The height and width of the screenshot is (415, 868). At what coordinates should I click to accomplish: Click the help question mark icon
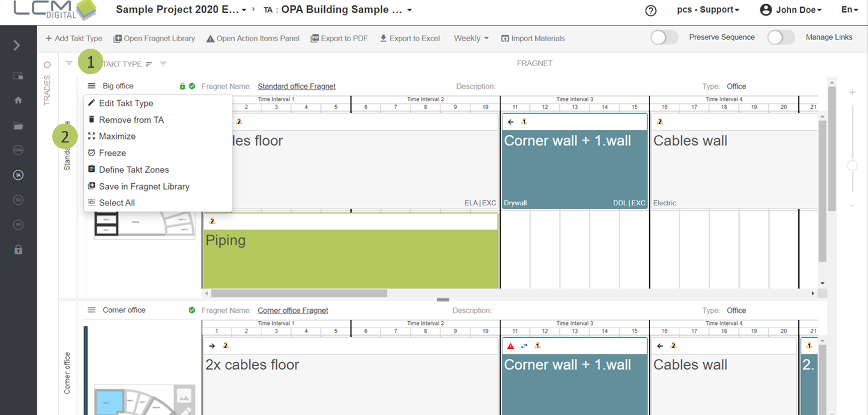[650, 11]
